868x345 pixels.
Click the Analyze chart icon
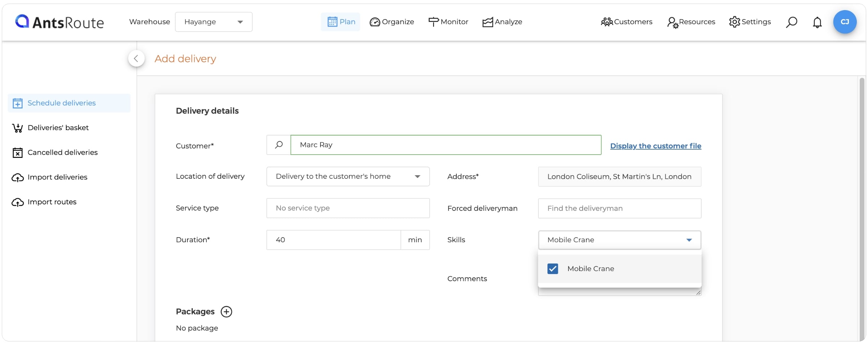pos(488,22)
